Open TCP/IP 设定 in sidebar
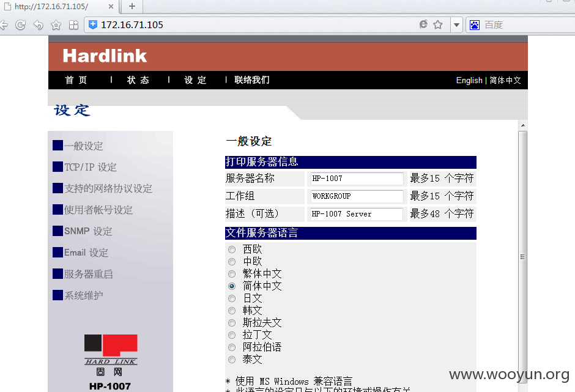 pos(90,167)
